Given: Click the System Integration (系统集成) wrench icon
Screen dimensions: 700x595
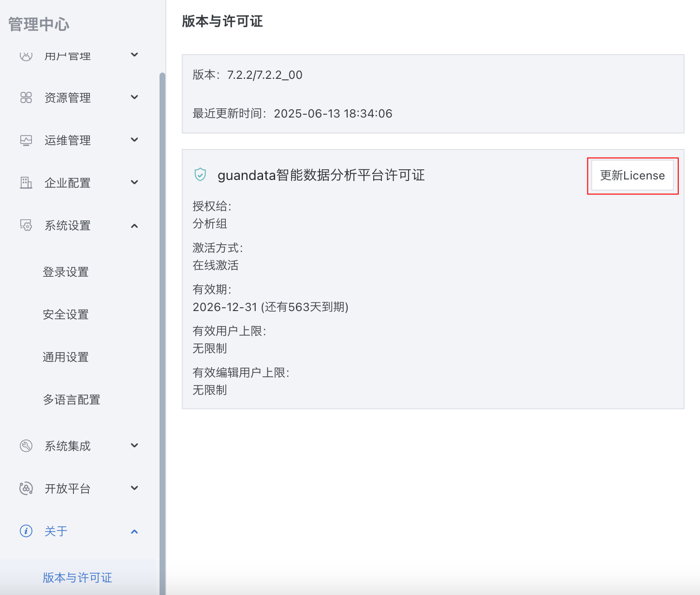Looking at the screenshot, I should (x=26, y=446).
